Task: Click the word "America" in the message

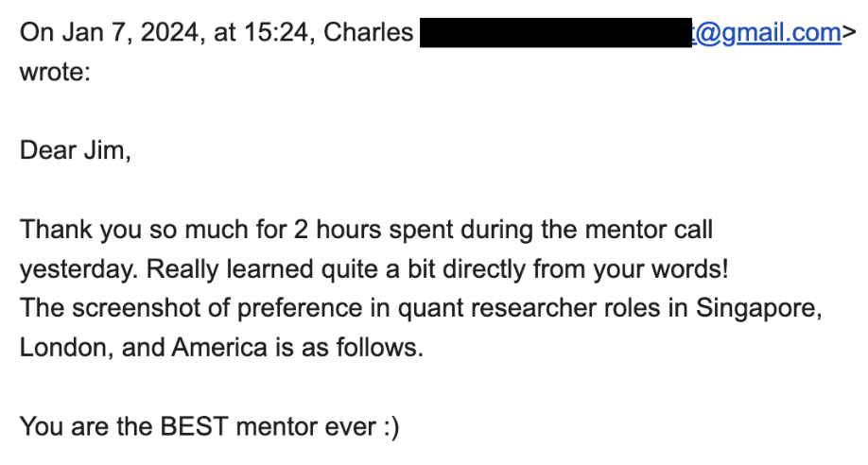Action: pyautogui.click(x=219, y=348)
